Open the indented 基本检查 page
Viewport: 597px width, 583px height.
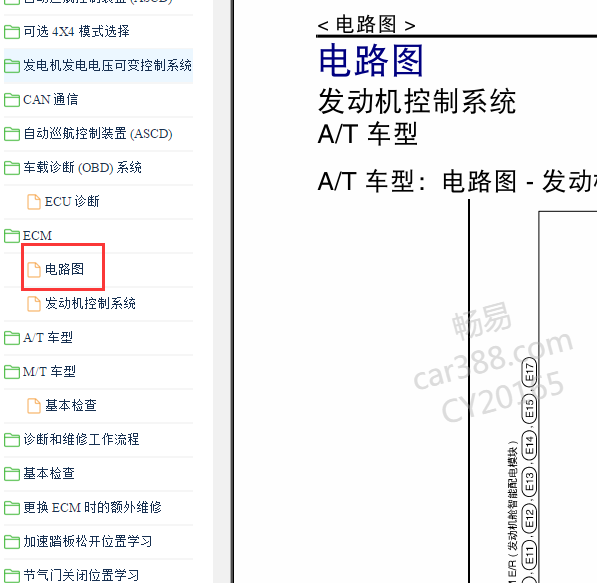[x=71, y=405]
